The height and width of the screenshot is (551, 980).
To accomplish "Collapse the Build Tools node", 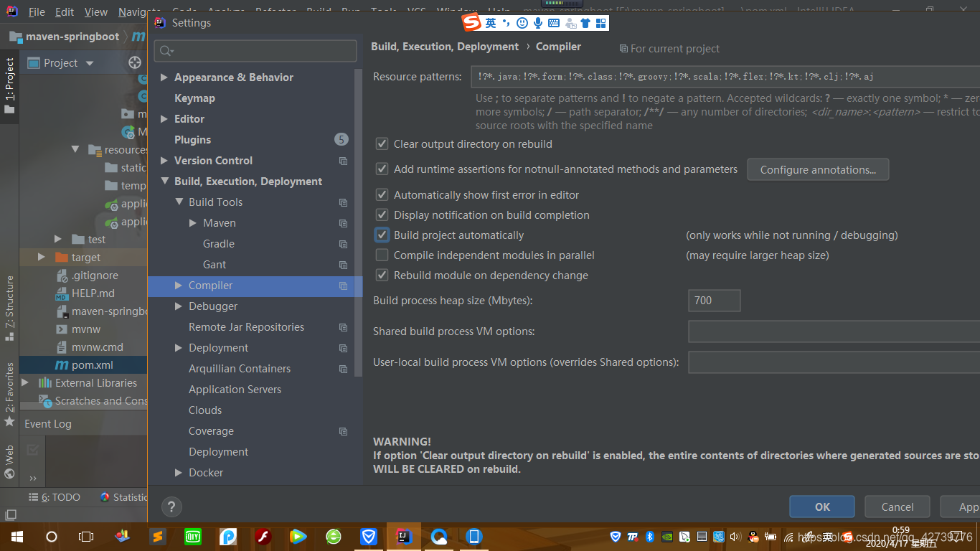I will pyautogui.click(x=179, y=202).
